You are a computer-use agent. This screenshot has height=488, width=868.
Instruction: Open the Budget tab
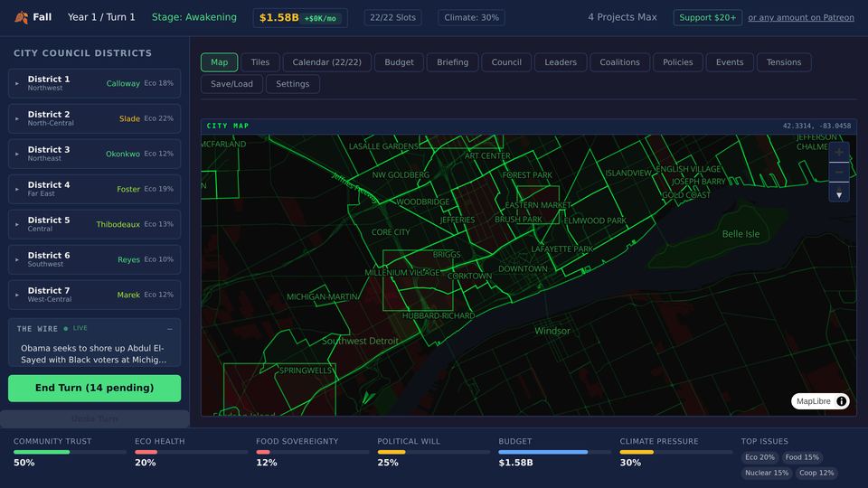[x=399, y=62]
